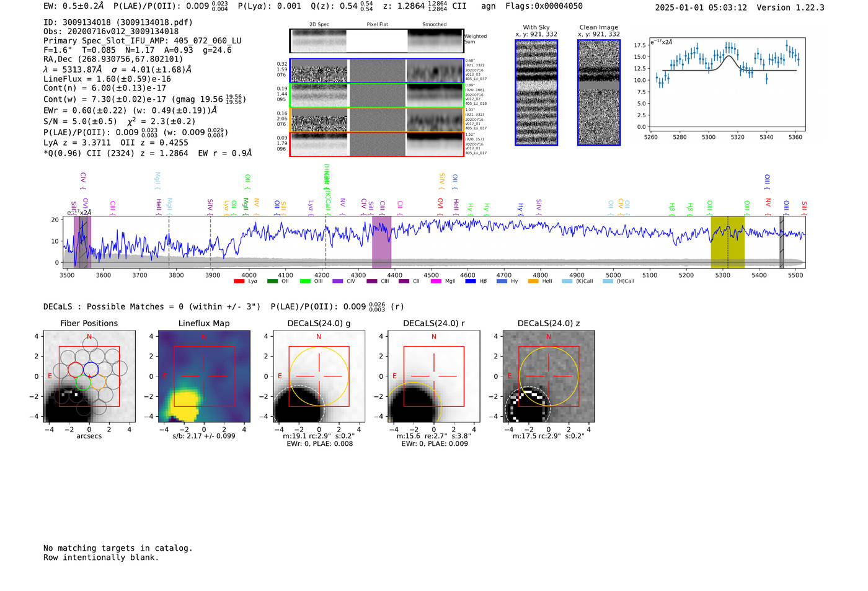Open the DECaLS(24.0) z image
The height and width of the screenshot is (591, 868).
tap(549, 376)
